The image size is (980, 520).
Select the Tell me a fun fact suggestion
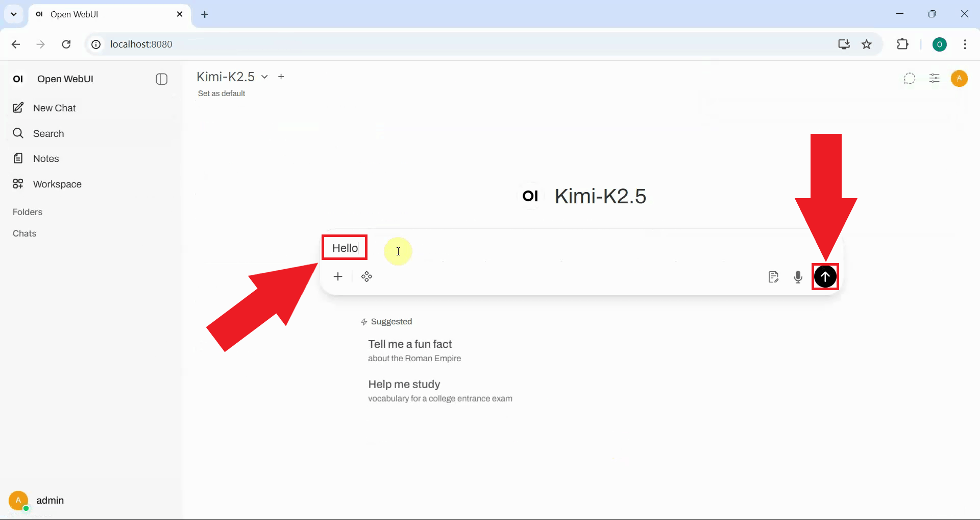(x=410, y=344)
